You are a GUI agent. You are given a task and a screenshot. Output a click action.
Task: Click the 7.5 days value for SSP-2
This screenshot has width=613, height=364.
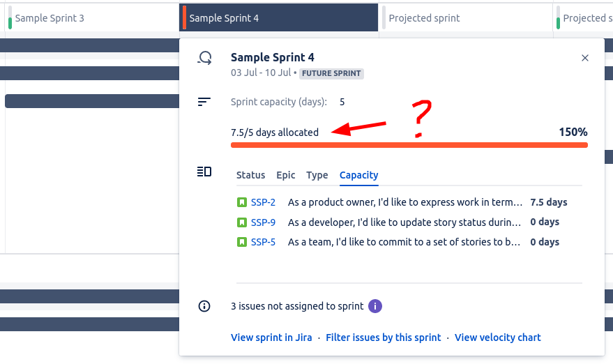(549, 202)
